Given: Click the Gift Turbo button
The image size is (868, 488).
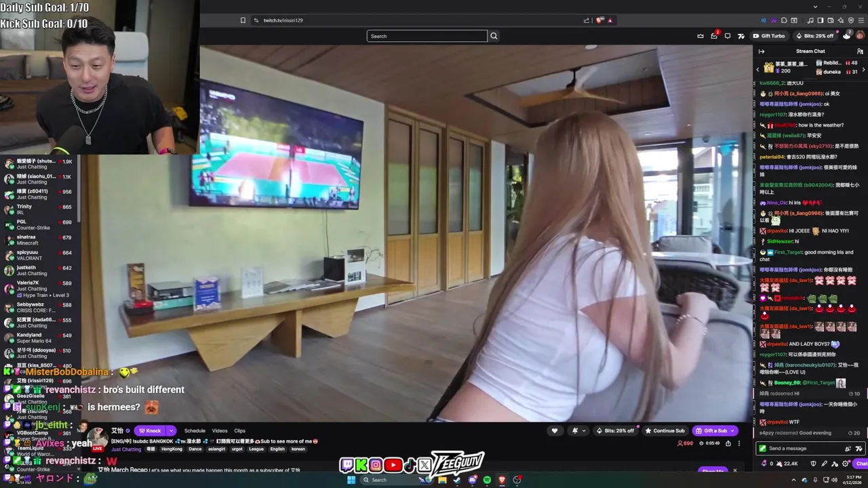Looking at the screenshot, I should pyautogui.click(x=769, y=36).
